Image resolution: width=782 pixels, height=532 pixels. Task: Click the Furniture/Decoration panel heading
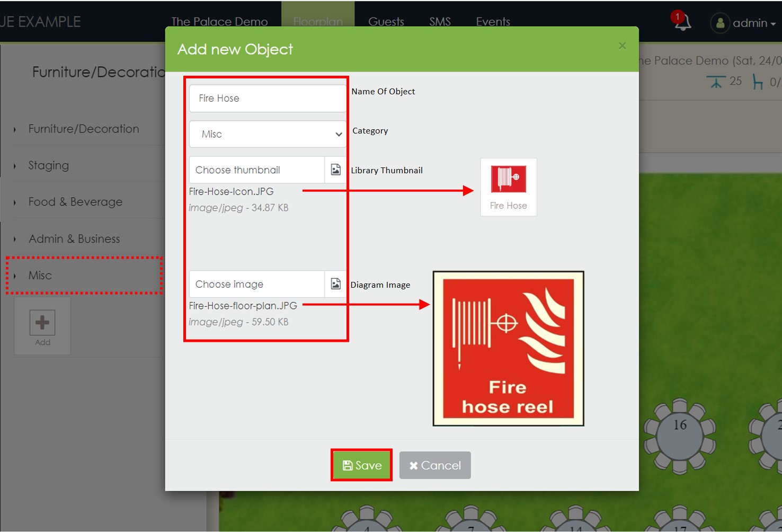[99, 72]
